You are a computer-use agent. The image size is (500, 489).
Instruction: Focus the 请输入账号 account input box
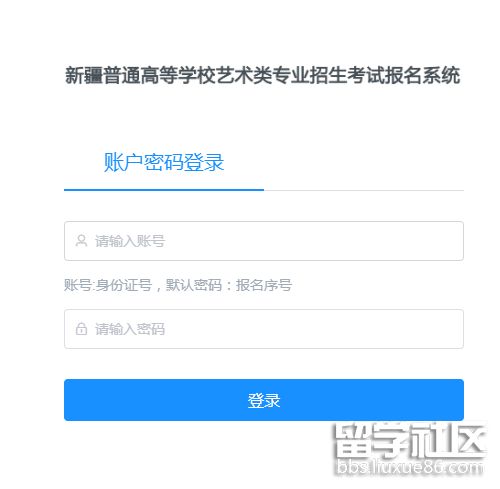point(264,241)
